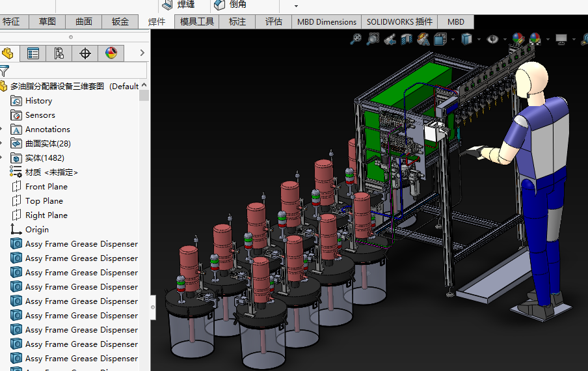Open the ConfigurationManager tab icon
Image resolution: width=588 pixels, height=371 pixels.
coord(59,53)
